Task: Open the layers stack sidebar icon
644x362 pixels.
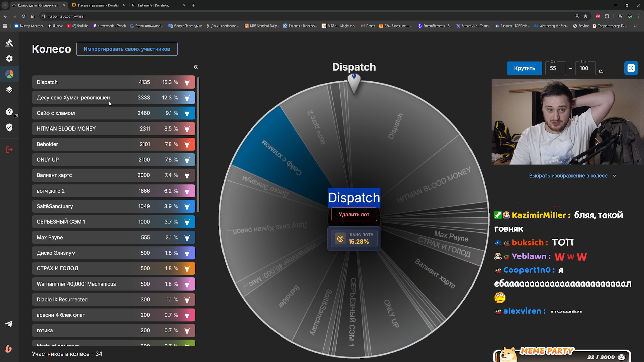Action: pyautogui.click(x=9, y=90)
